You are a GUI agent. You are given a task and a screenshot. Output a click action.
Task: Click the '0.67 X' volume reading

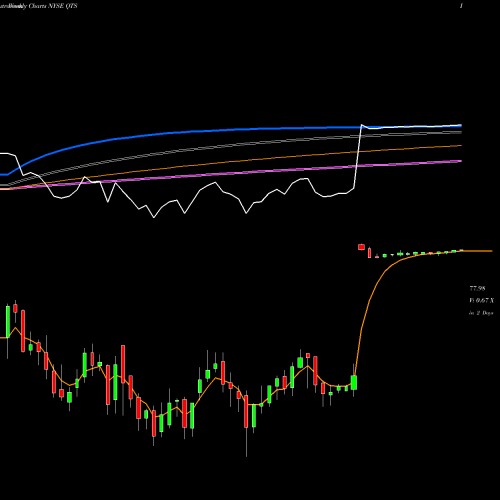click(x=485, y=301)
